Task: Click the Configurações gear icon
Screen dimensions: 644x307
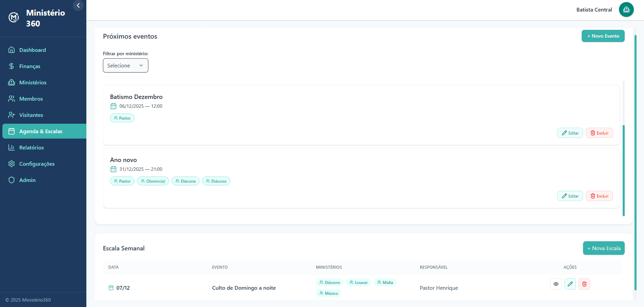Action: coord(12,164)
